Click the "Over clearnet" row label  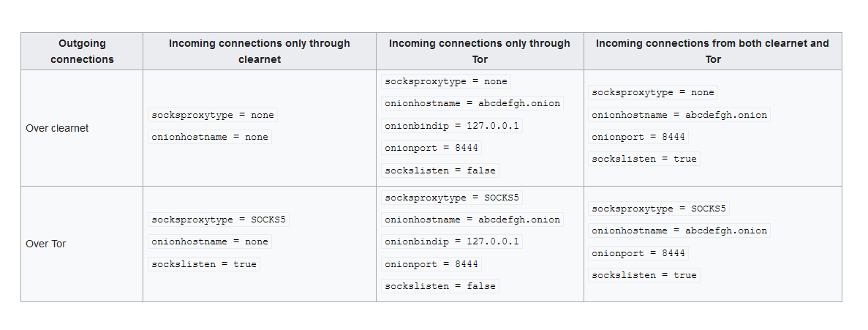(x=57, y=128)
